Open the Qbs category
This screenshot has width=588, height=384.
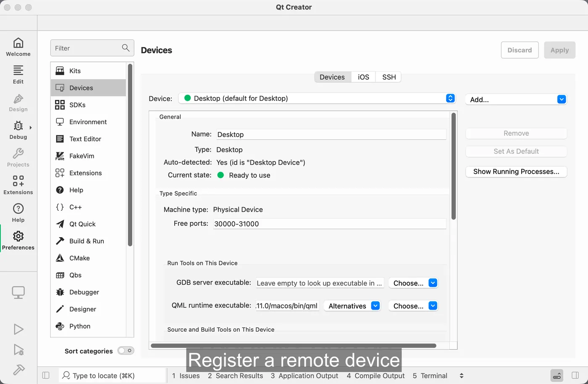click(x=88, y=275)
